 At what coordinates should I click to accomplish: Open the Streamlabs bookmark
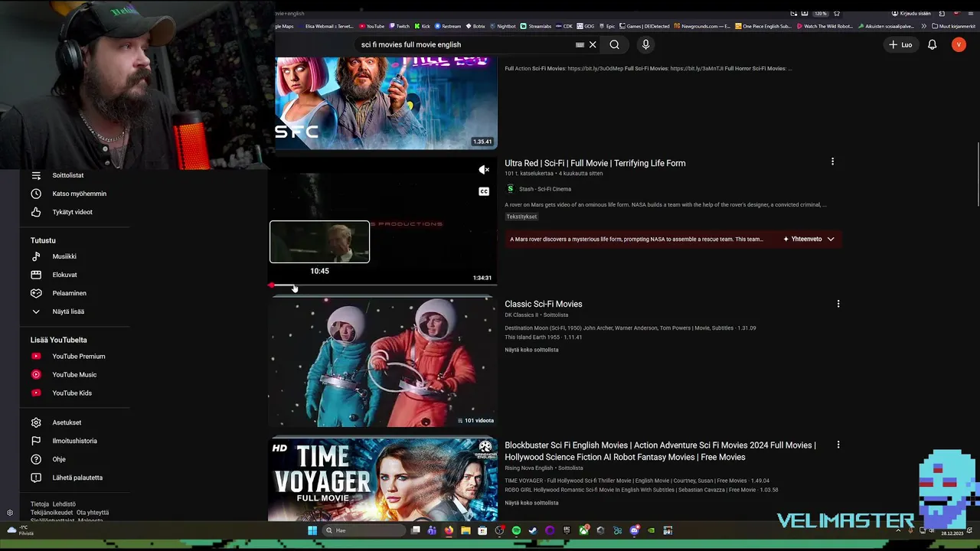[536, 26]
